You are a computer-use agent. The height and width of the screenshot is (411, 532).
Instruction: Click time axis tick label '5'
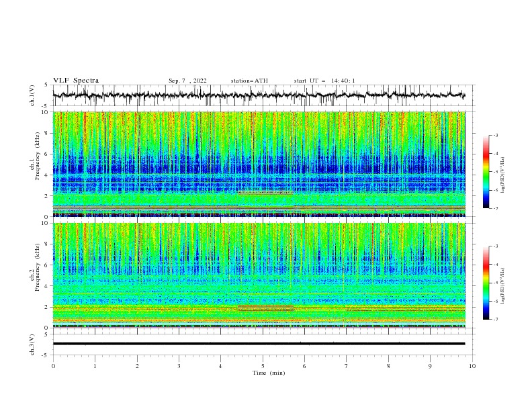coord(263,366)
